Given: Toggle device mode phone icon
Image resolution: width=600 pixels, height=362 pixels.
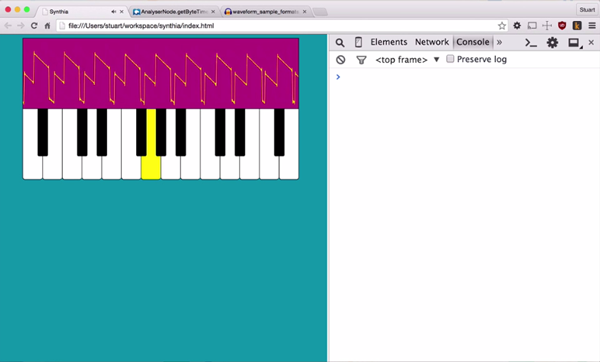Looking at the screenshot, I should [358, 42].
